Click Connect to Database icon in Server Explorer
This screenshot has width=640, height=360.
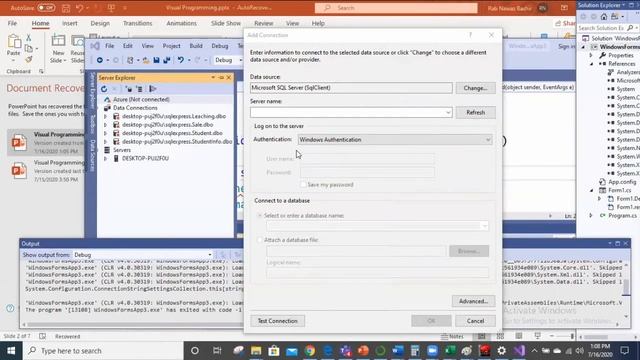coord(128,89)
